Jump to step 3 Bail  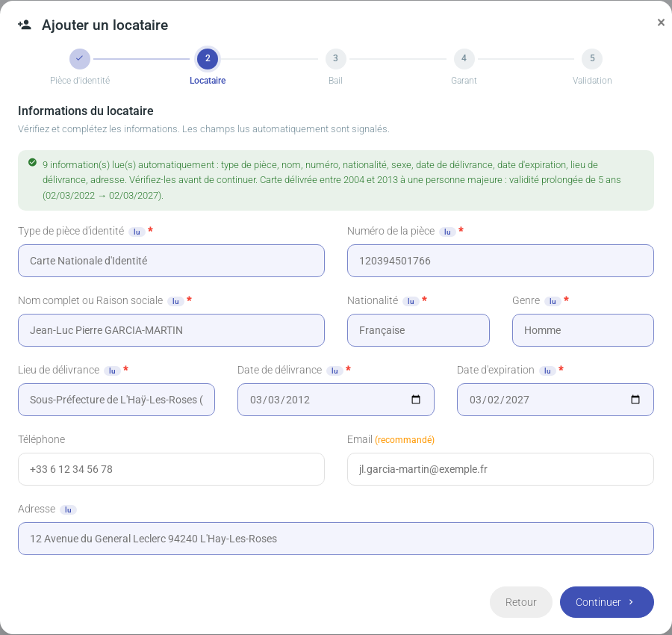point(335,58)
